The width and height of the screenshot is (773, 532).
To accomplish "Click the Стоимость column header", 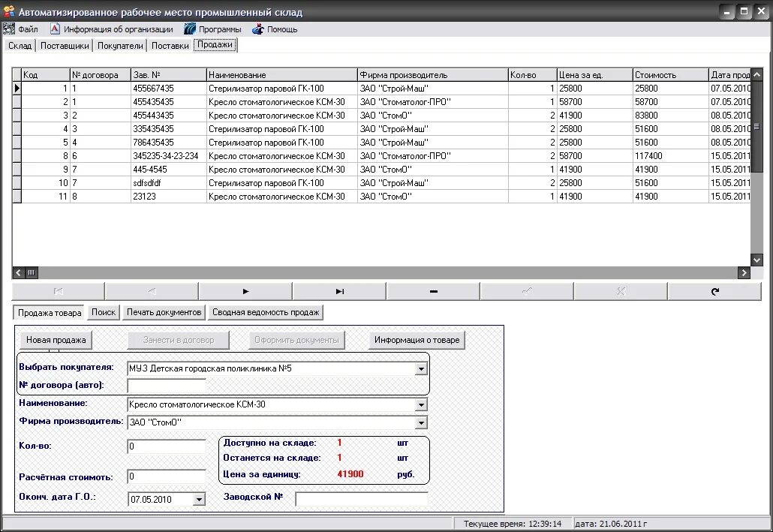I will point(670,75).
